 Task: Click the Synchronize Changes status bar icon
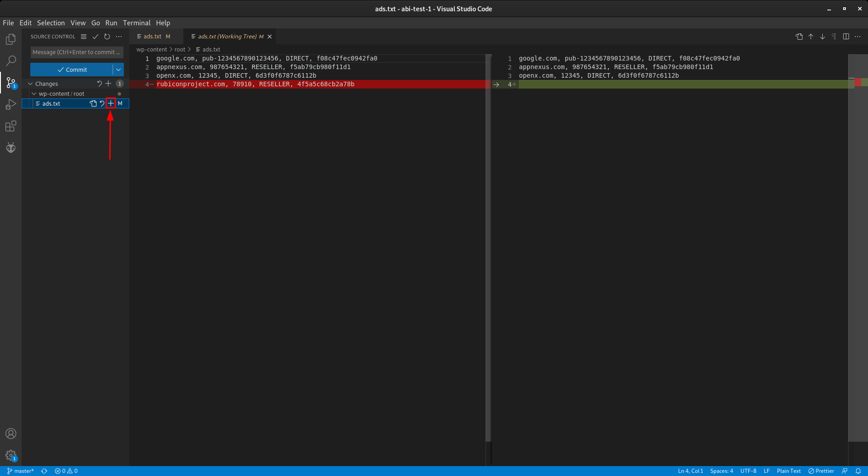(x=44, y=471)
